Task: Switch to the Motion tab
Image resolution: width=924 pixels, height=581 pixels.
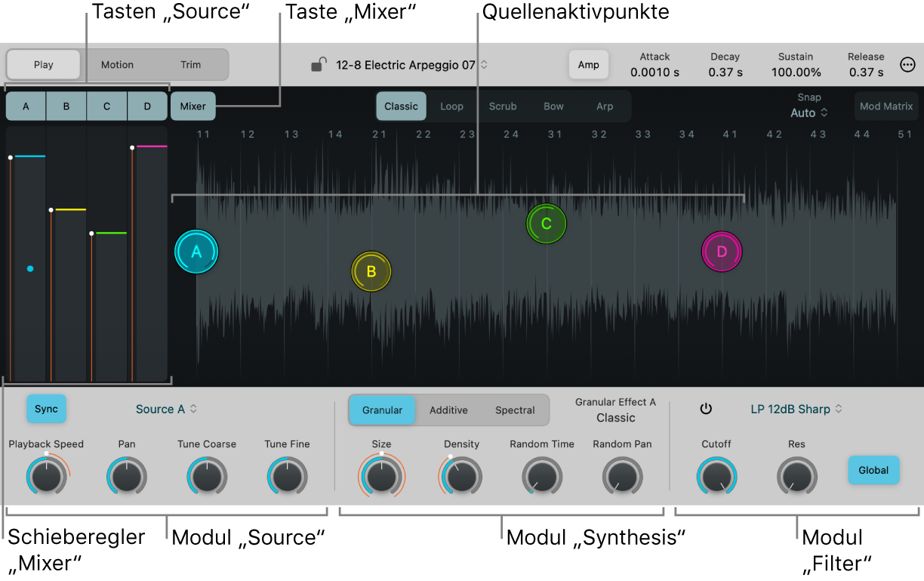Action: 117,65
